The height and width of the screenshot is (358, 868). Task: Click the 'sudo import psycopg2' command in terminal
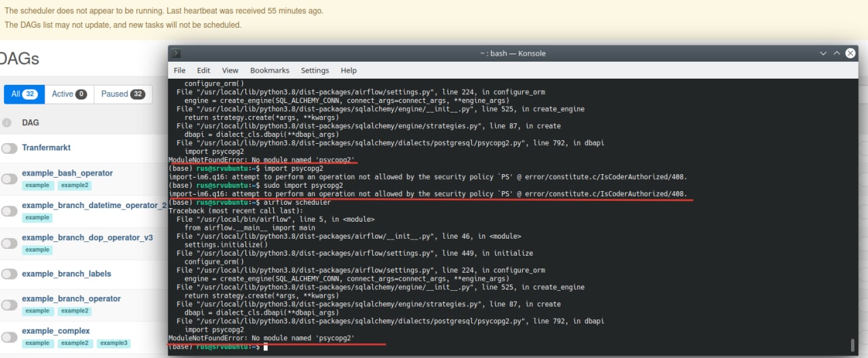pyautogui.click(x=304, y=186)
